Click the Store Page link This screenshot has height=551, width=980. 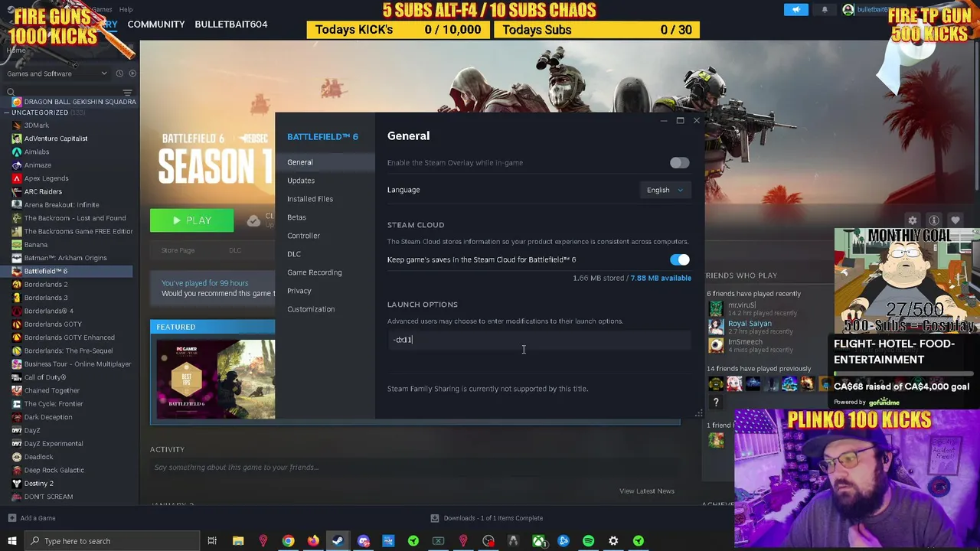178,250
